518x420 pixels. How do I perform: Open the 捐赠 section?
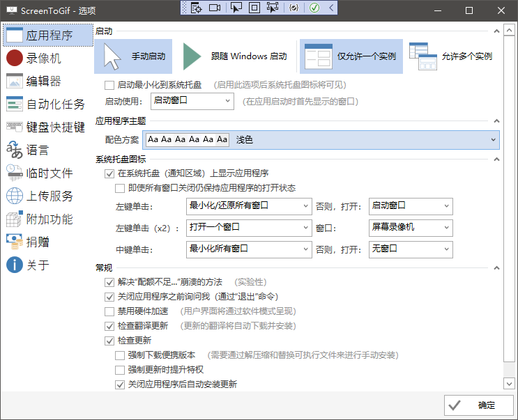click(49, 242)
